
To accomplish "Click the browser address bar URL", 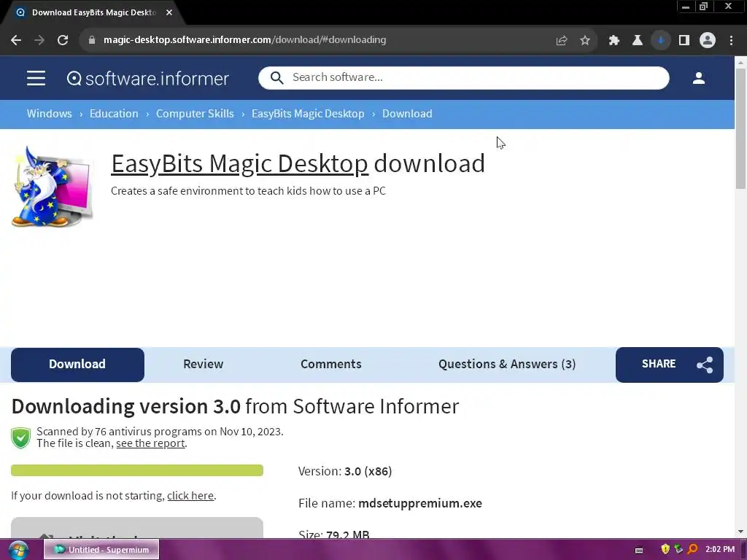I will pyautogui.click(x=244, y=40).
